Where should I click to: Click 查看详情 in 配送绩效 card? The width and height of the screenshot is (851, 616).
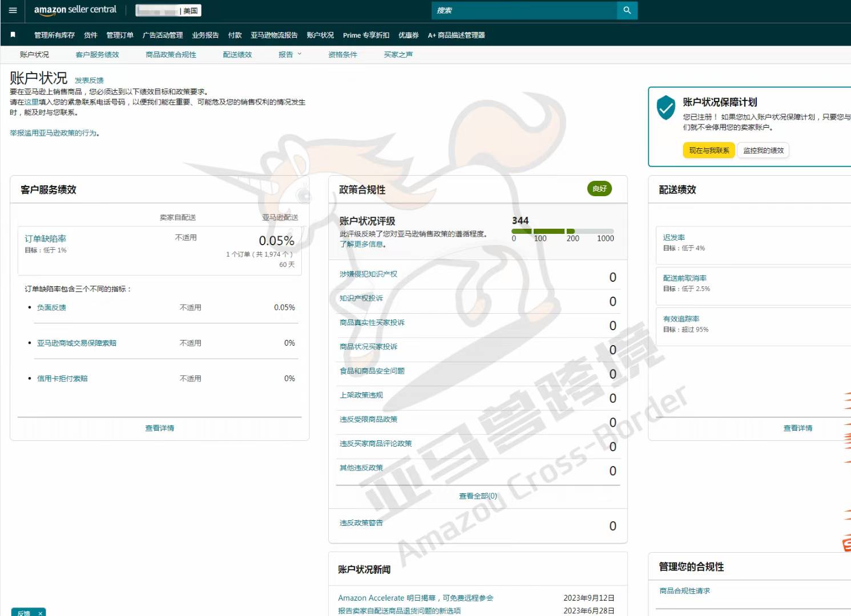click(x=798, y=428)
